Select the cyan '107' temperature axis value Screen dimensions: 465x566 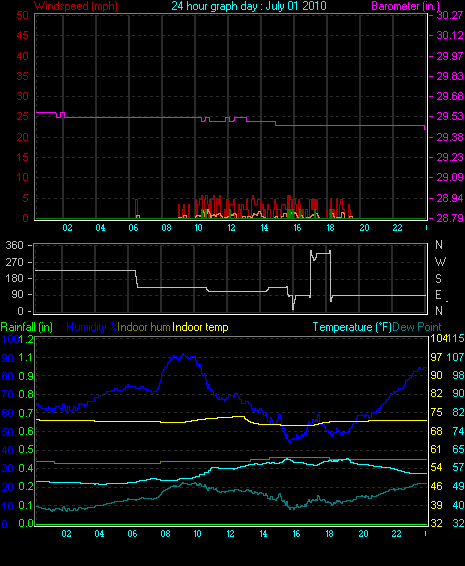click(x=455, y=357)
